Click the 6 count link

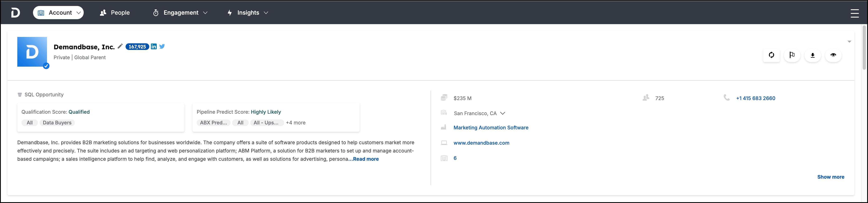[455, 158]
